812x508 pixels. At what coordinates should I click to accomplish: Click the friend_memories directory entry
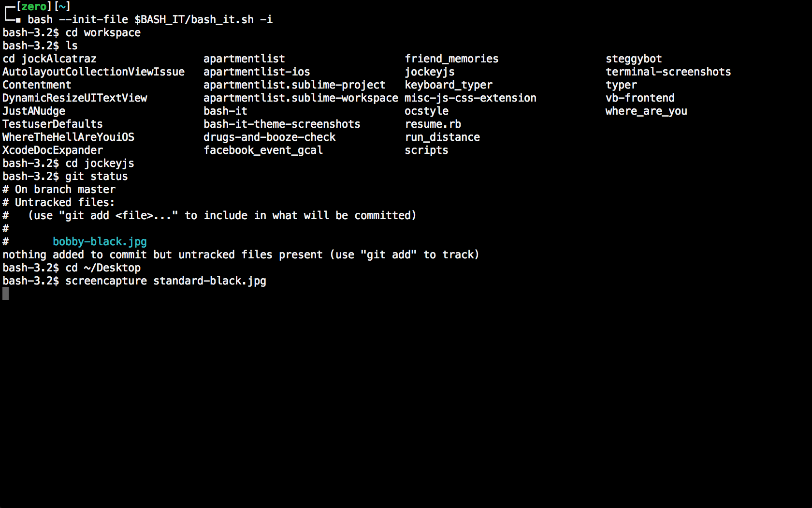coord(451,59)
